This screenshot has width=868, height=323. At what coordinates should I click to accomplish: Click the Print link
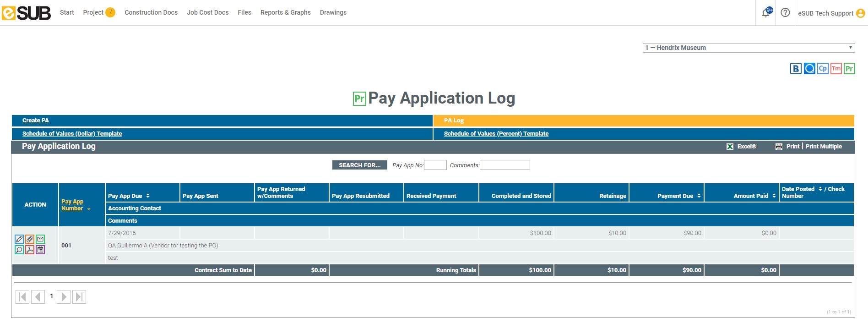pyautogui.click(x=793, y=147)
